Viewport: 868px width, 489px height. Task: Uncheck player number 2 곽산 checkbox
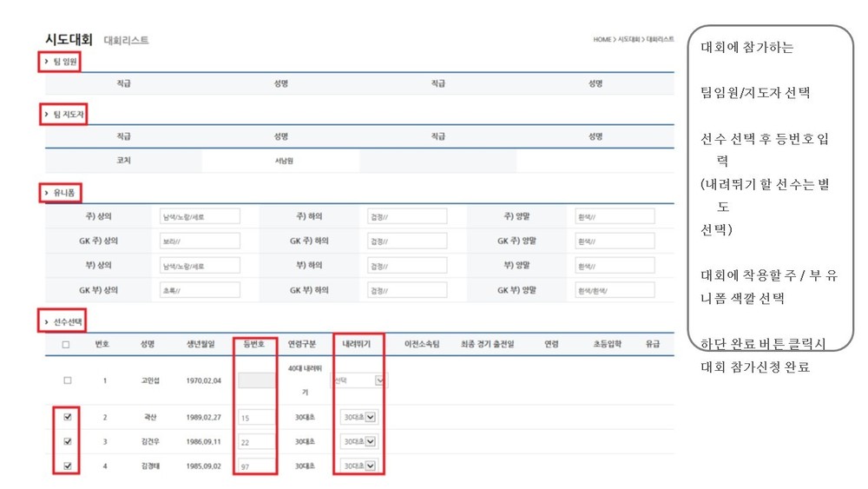(x=68, y=417)
